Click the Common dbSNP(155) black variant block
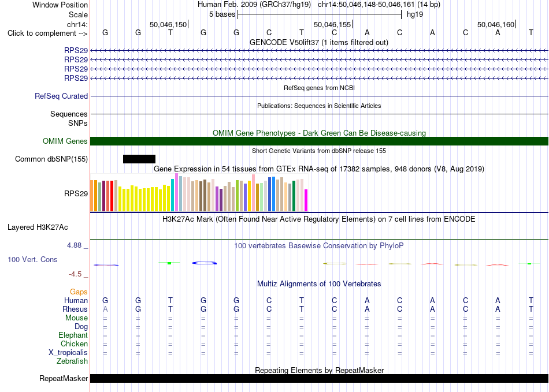The width and height of the screenshot is (549, 392). pyautogui.click(x=139, y=159)
